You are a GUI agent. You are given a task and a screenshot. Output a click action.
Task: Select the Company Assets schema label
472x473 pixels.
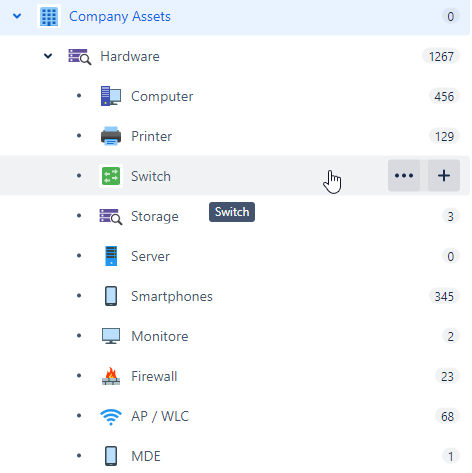click(x=120, y=16)
